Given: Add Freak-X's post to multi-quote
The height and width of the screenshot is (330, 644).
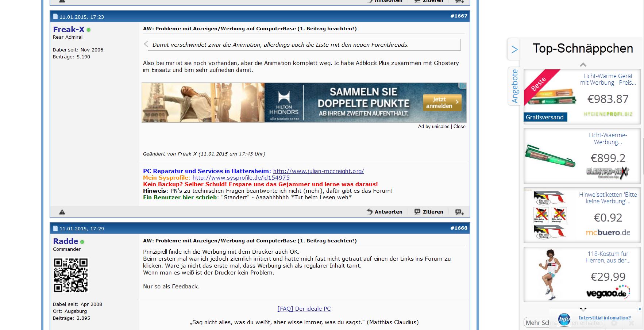Looking at the screenshot, I should pos(459,212).
